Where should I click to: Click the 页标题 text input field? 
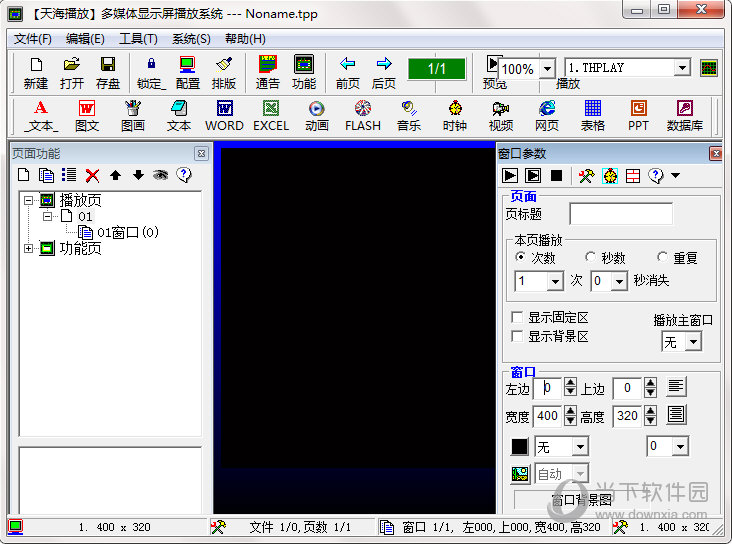click(621, 214)
